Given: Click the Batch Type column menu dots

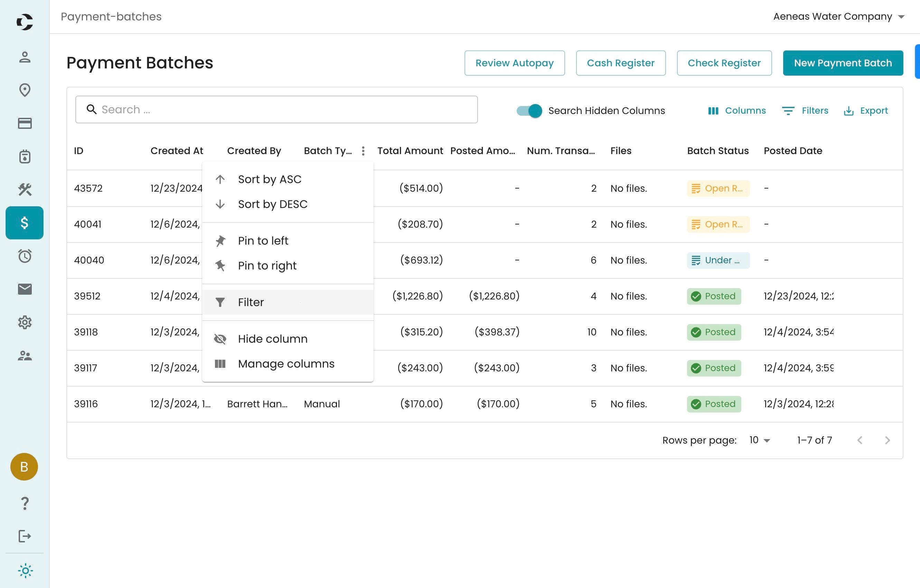Looking at the screenshot, I should 363,151.
